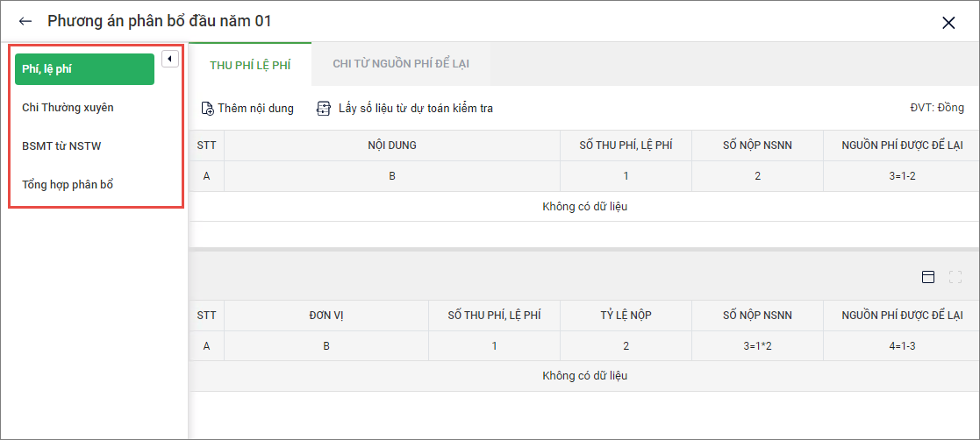Click the Lấy số liệu calculator icon
The width and height of the screenshot is (980, 440).
point(324,109)
